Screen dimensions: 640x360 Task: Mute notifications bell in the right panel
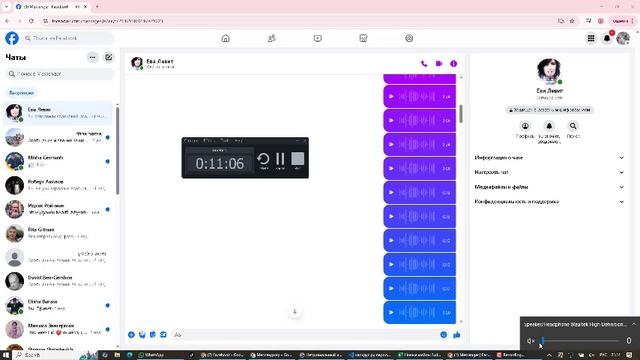tap(549, 126)
